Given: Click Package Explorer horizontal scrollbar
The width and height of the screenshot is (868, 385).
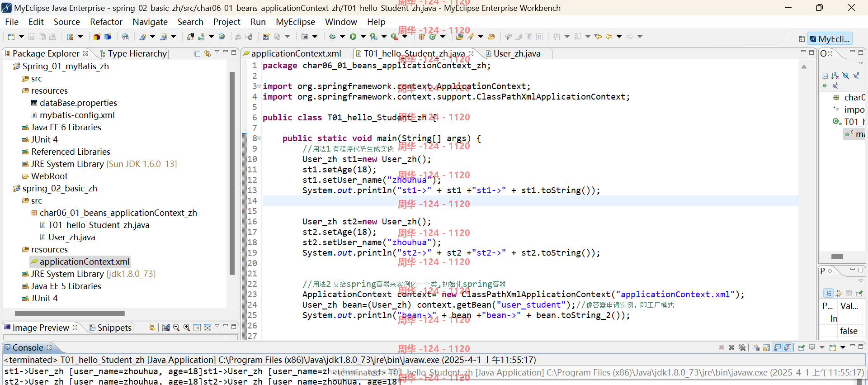Looking at the screenshot, I should [70, 313].
